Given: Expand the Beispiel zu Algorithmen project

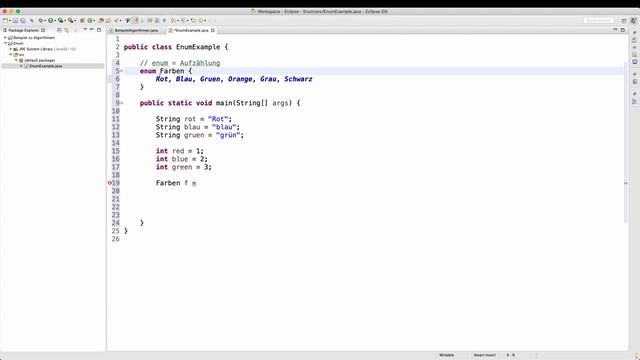Looking at the screenshot, I should [5, 38].
